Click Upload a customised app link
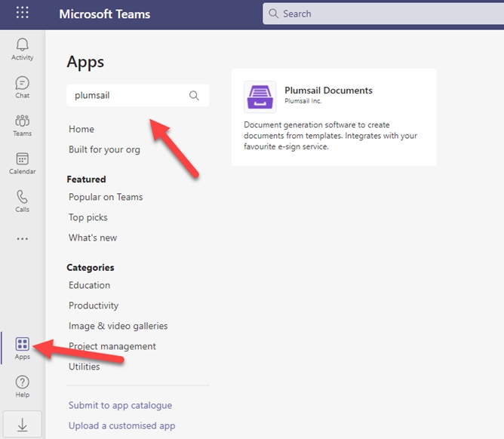 [x=121, y=426]
